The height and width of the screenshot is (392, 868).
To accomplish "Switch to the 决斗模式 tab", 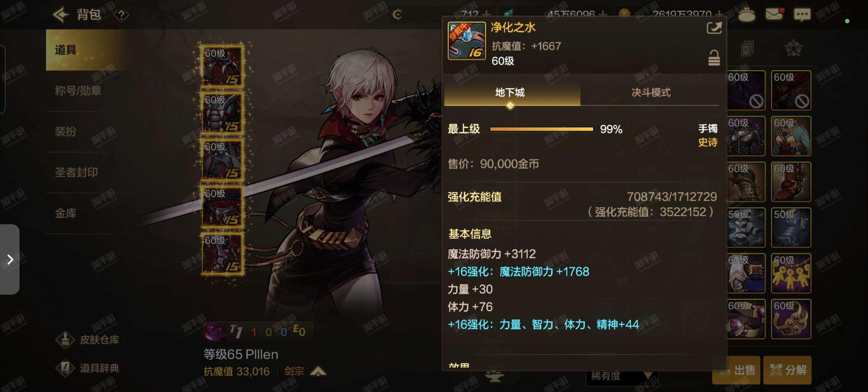I will click(x=651, y=92).
